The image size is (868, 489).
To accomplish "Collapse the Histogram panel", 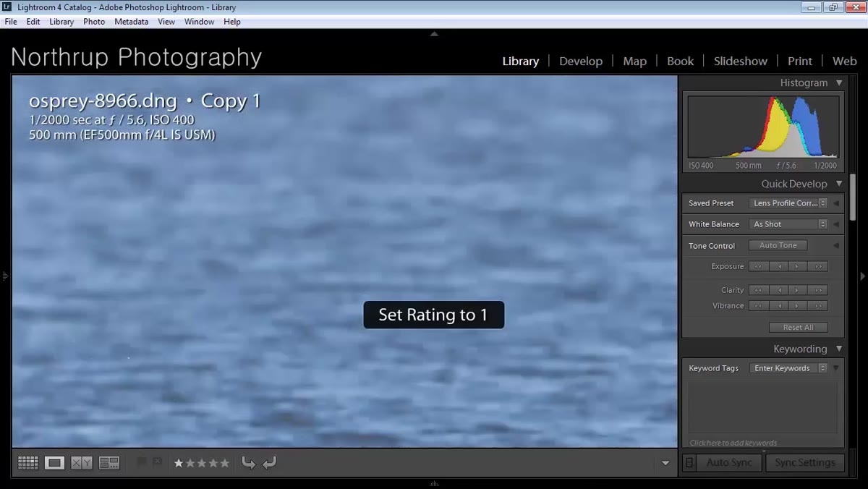I will 839,83.
